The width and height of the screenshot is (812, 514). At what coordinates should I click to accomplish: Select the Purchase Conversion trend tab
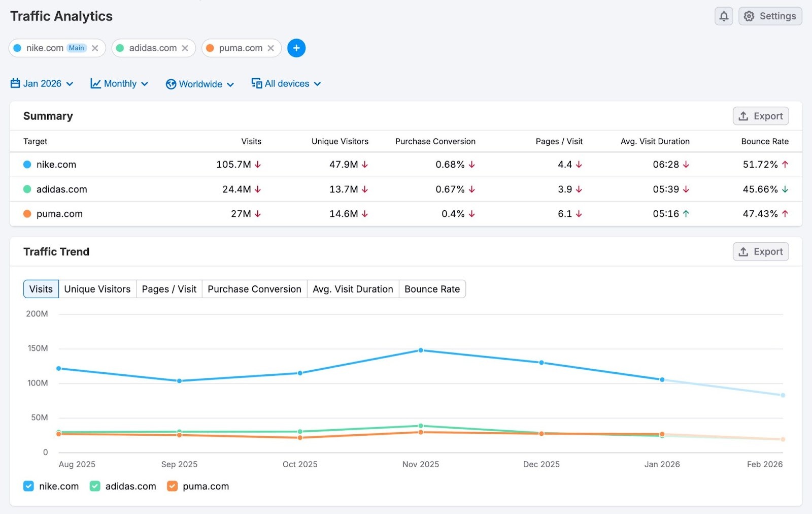click(254, 288)
